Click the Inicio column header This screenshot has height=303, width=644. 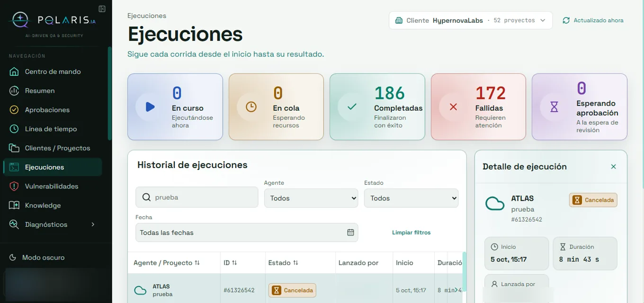[404, 263]
